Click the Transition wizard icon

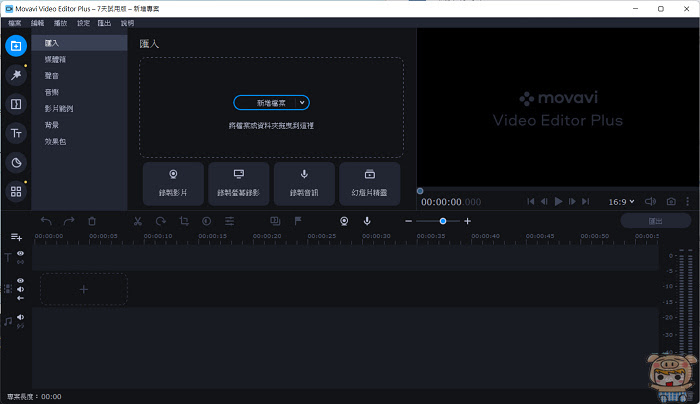click(275, 221)
